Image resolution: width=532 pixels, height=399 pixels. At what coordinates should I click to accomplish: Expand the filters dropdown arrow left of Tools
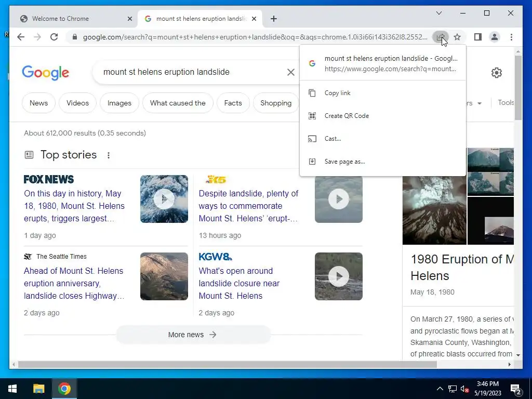[x=480, y=103]
